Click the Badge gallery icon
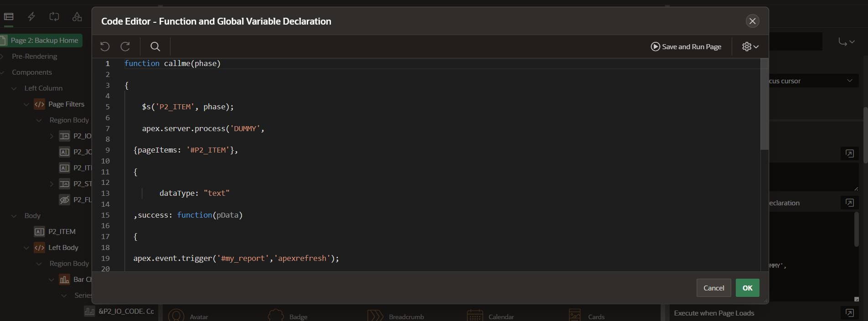The height and width of the screenshot is (321, 868). point(276,316)
